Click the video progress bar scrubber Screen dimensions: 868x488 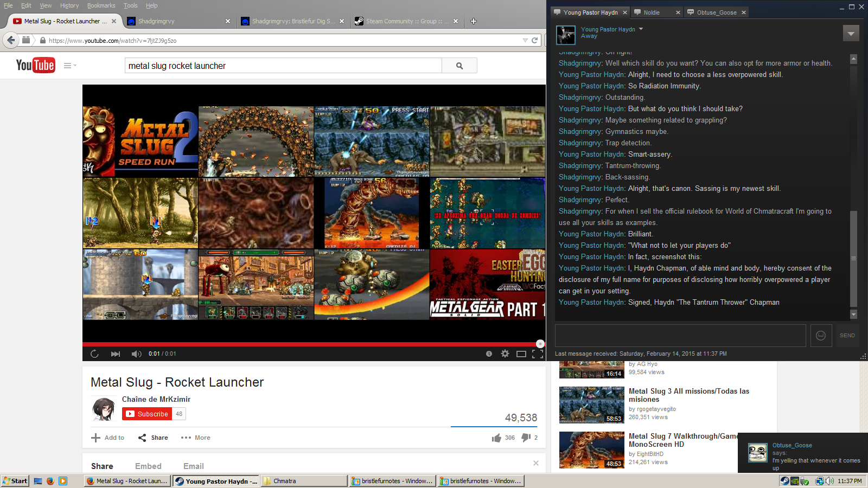[540, 344]
